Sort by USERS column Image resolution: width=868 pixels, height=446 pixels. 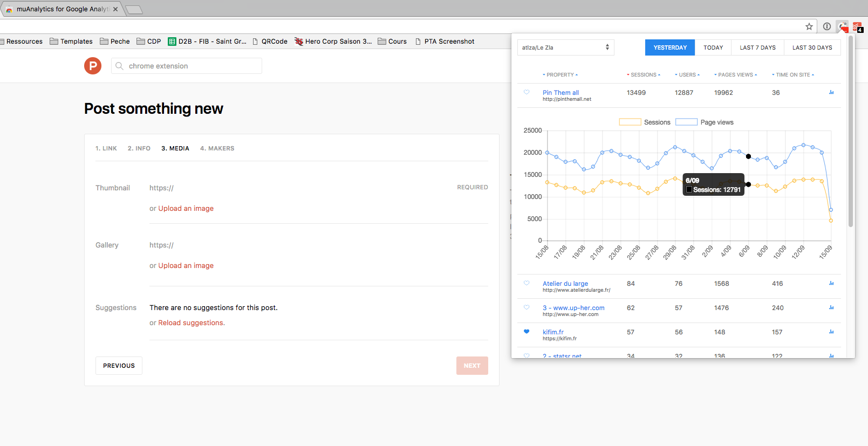click(687, 75)
